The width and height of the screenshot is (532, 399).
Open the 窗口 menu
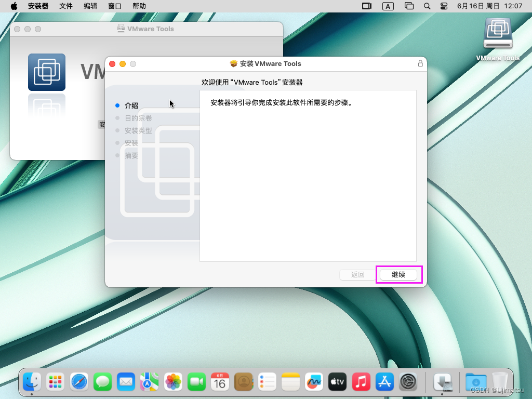pyautogui.click(x=115, y=6)
